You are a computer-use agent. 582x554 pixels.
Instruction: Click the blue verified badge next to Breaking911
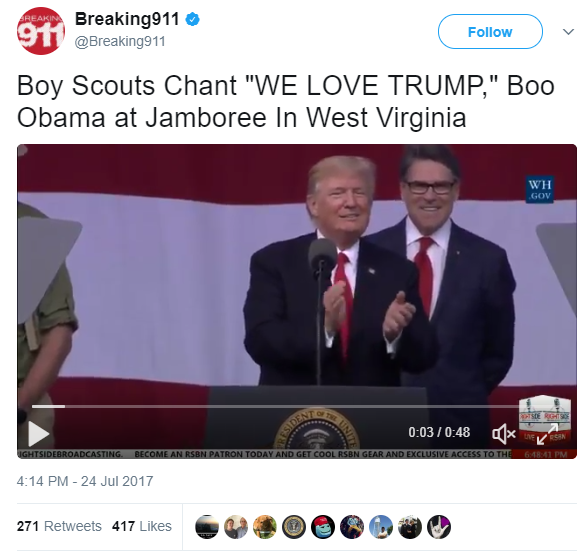pyautogui.click(x=192, y=19)
